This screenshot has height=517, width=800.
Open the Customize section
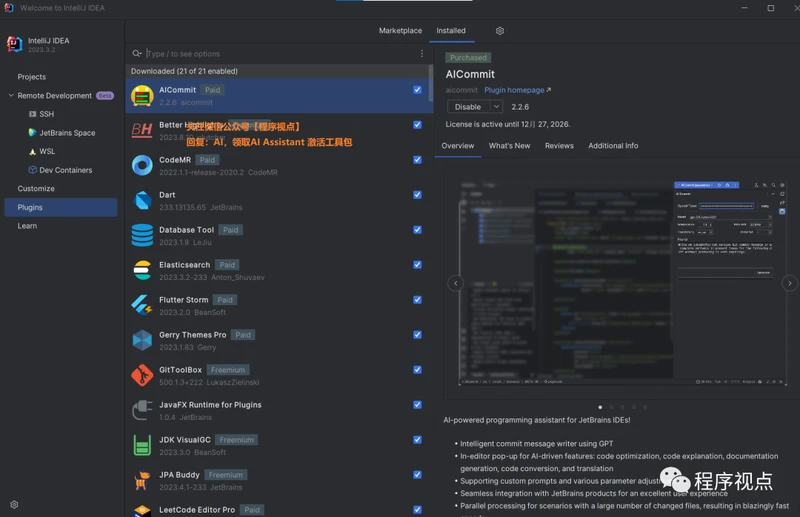(x=36, y=188)
